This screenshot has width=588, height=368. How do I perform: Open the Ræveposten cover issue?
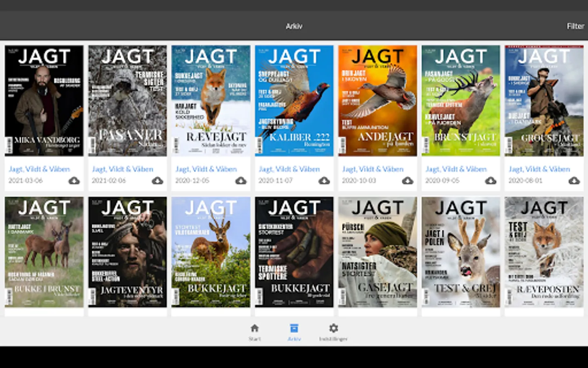pos(544,252)
